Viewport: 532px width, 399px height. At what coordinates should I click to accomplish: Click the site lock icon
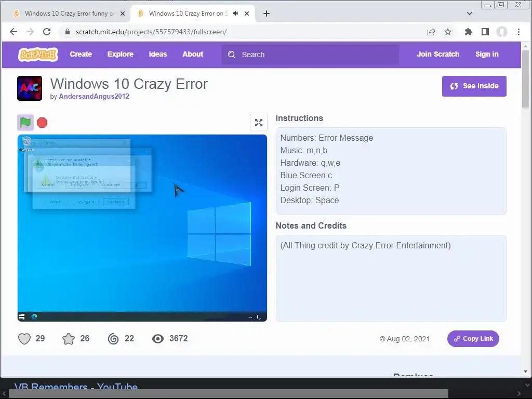(x=68, y=32)
